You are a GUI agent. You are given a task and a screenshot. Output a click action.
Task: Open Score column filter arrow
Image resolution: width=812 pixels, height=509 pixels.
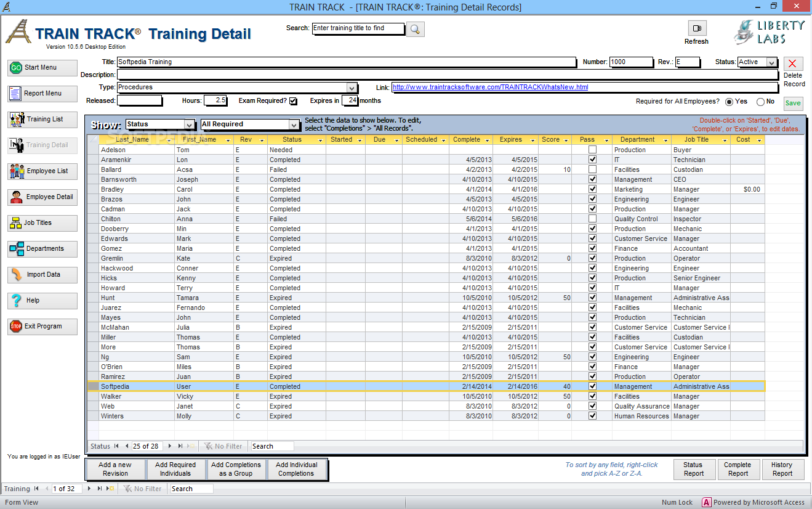pos(565,140)
